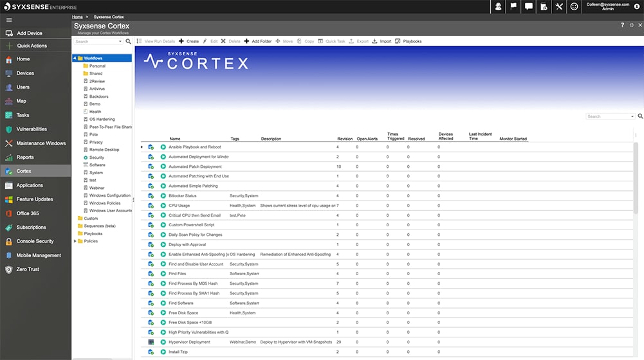
Task: Click the Hypervisor Deployment row type icon
Action: [151, 342]
